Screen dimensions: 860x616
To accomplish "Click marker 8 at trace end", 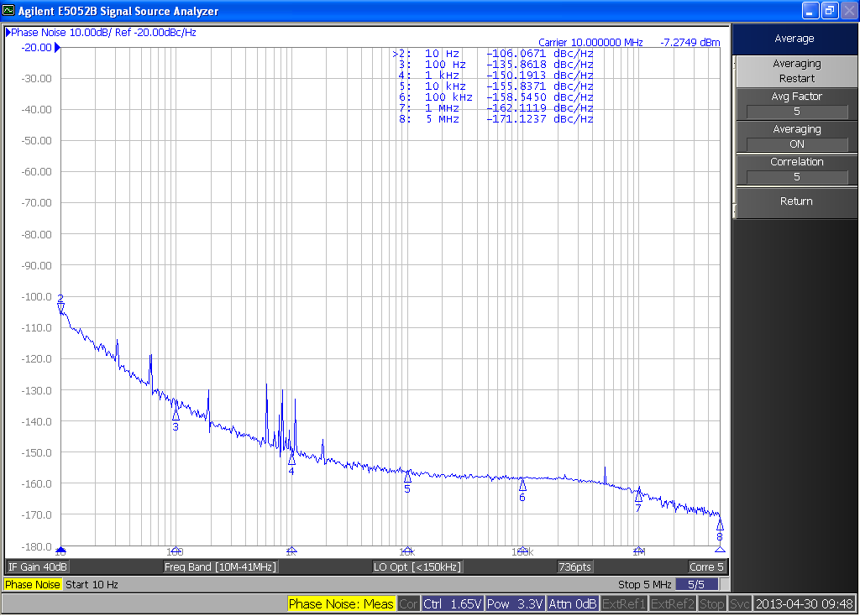I will coord(720,525).
